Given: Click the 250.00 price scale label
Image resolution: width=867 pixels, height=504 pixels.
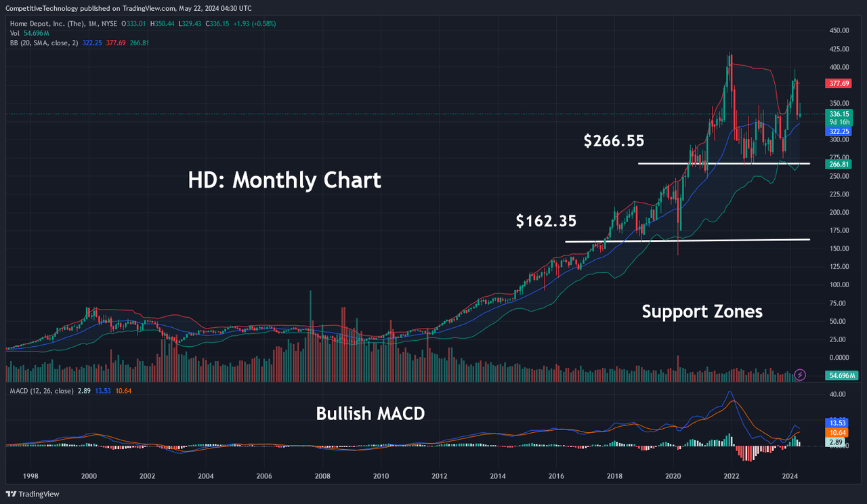Looking at the screenshot, I should (839, 176).
